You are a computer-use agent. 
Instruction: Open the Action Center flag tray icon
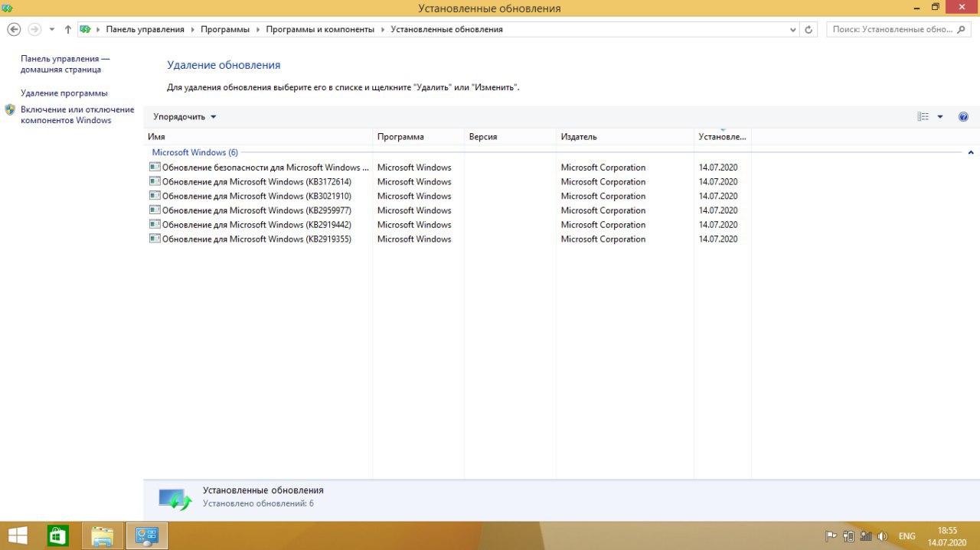click(831, 536)
